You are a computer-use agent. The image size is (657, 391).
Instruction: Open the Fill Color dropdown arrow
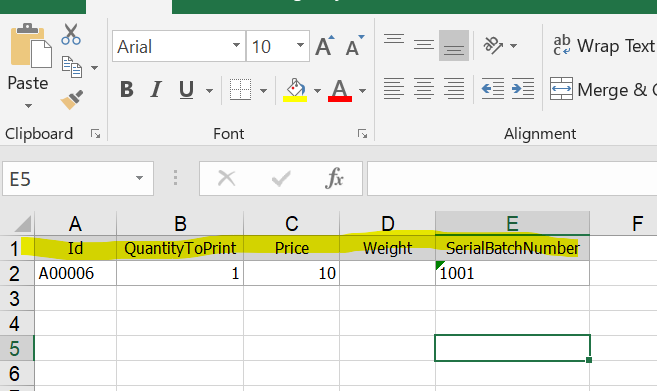tap(317, 91)
